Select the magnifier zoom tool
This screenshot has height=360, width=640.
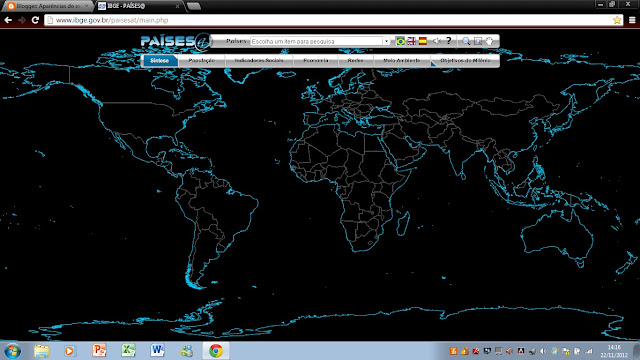click(466, 41)
